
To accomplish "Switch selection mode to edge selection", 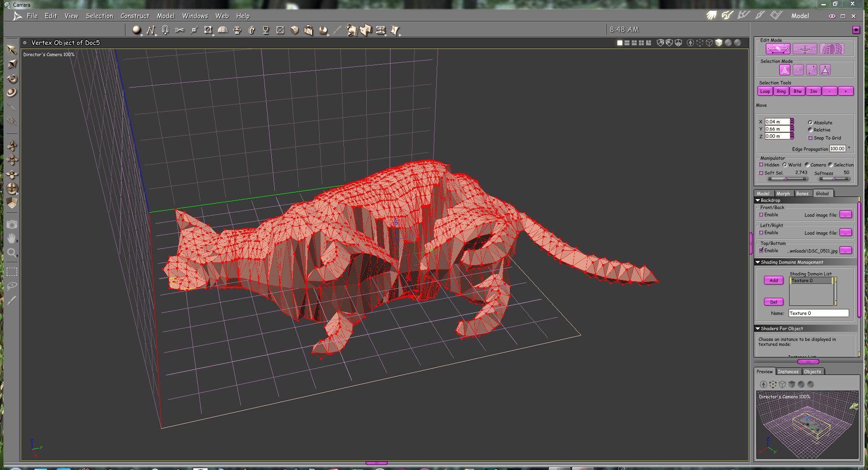I will (812, 70).
